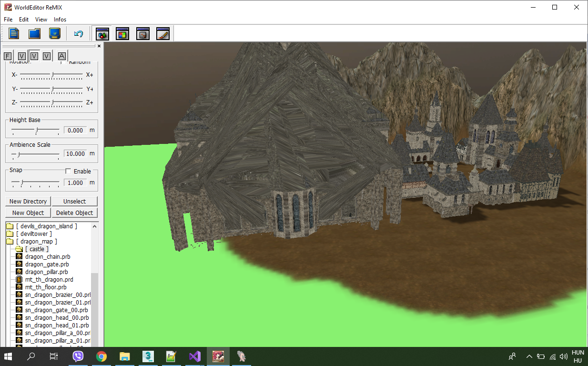Open Windows Start menu
This screenshot has width=588, height=366.
click(x=9, y=356)
